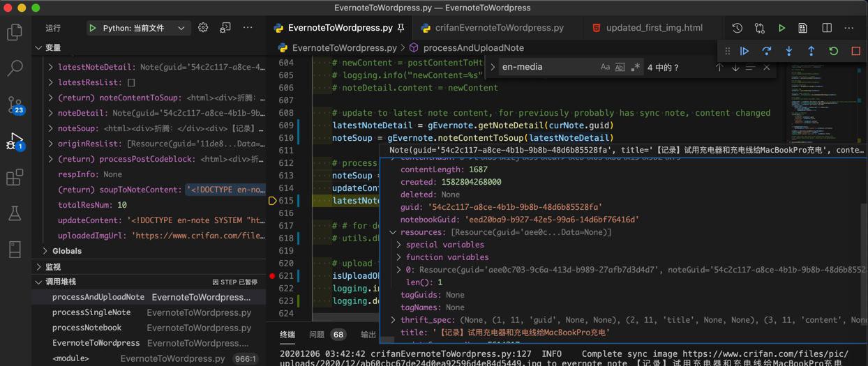Click the debug toolbar drag handle

click(x=728, y=51)
